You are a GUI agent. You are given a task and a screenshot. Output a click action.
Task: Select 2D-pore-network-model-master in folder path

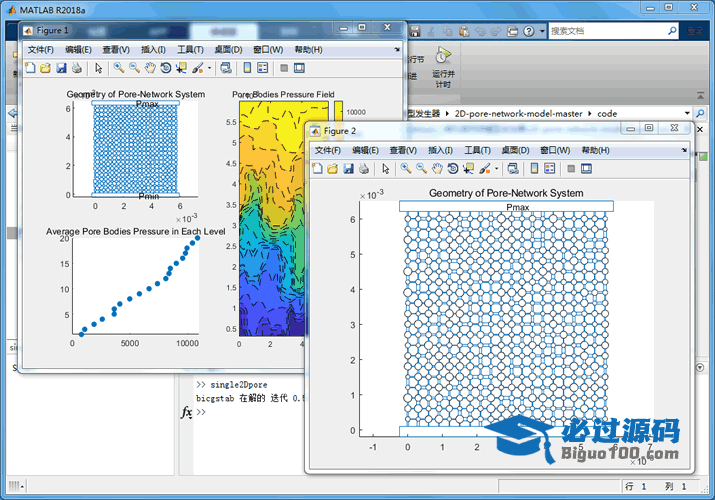(518, 113)
